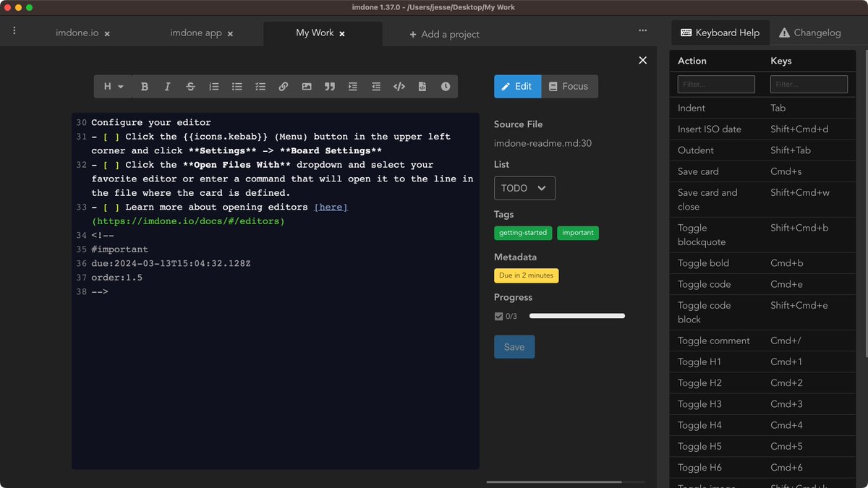868x488 pixels.
Task: Close the My Work project tab
Action: point(342,33)
